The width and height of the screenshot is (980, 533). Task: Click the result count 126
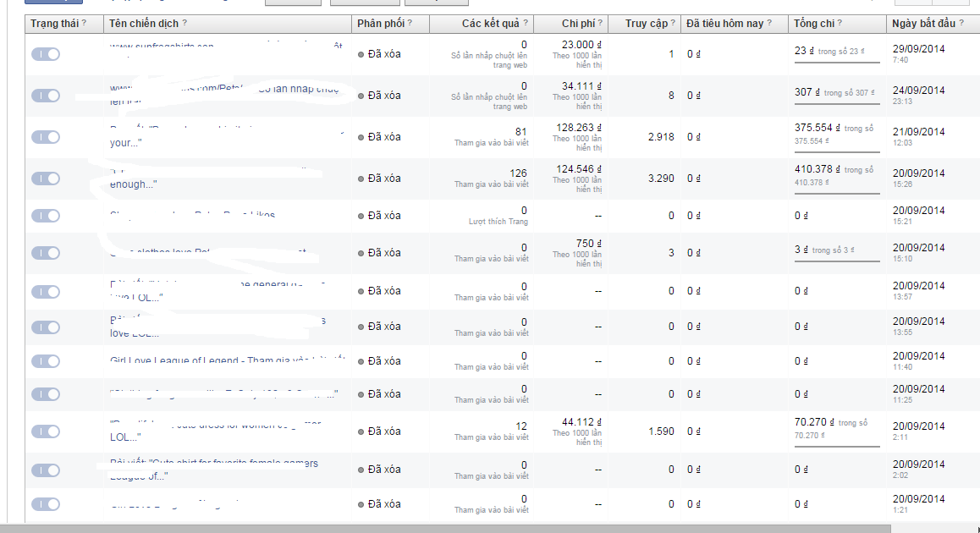(518, 173)
